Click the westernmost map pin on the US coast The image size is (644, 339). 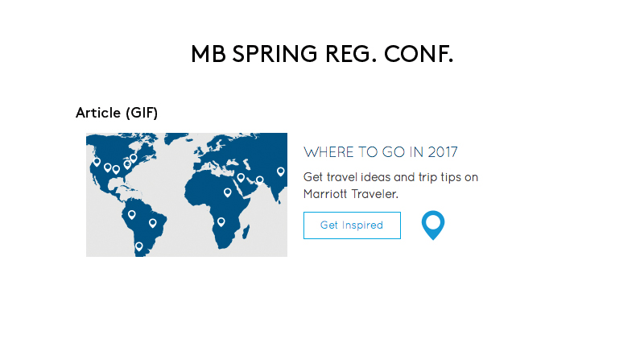pyautogui.click(x=97, y=162)
